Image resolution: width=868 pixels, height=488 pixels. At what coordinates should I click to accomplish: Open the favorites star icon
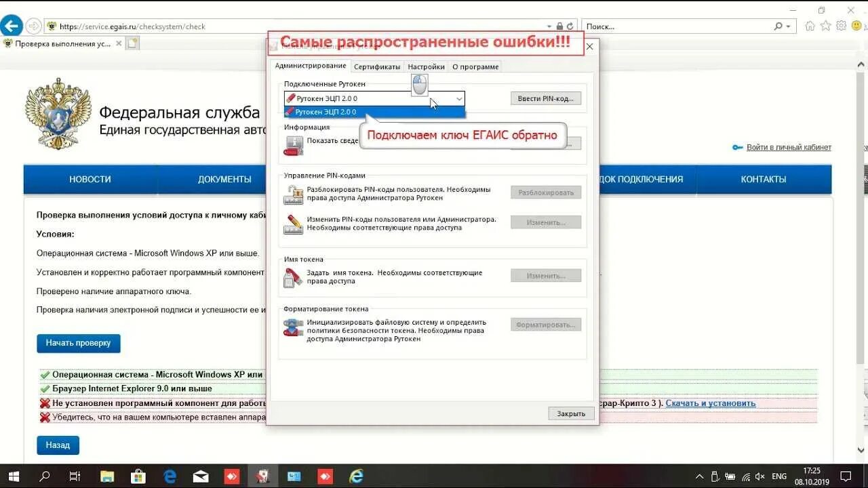click(825, 26)
